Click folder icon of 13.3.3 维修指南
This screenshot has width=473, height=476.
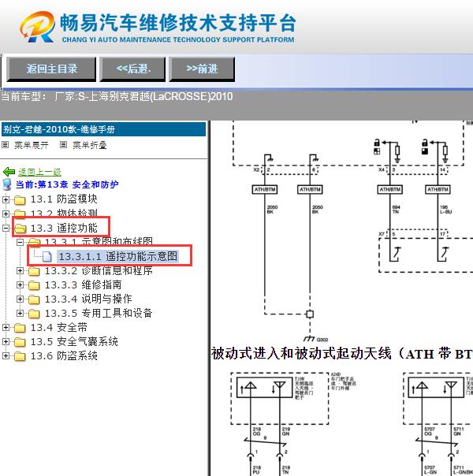pyautogui.click(x=34, y=285)
